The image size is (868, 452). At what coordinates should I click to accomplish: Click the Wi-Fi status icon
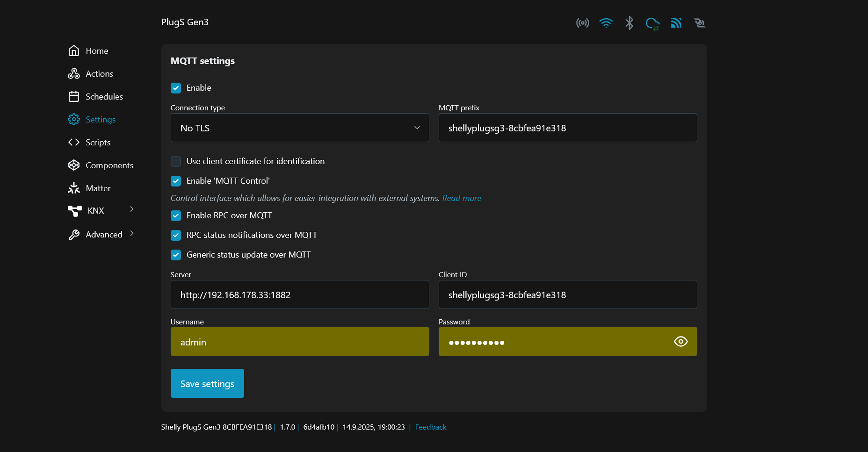point(606,23)
